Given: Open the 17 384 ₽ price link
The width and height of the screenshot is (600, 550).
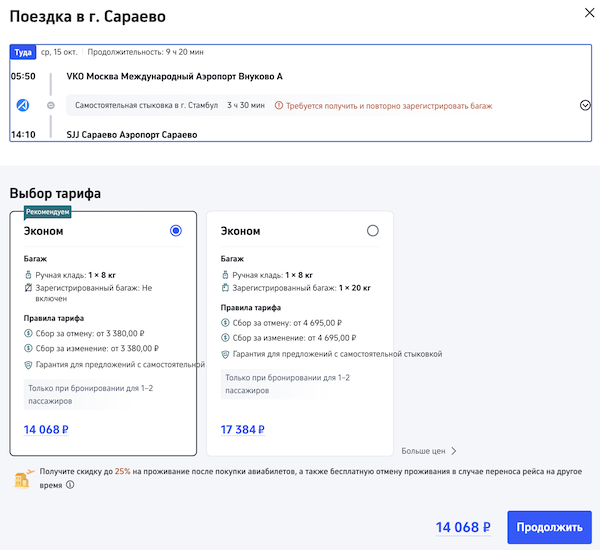Looking at the screenshot, I should click(242, 430).
